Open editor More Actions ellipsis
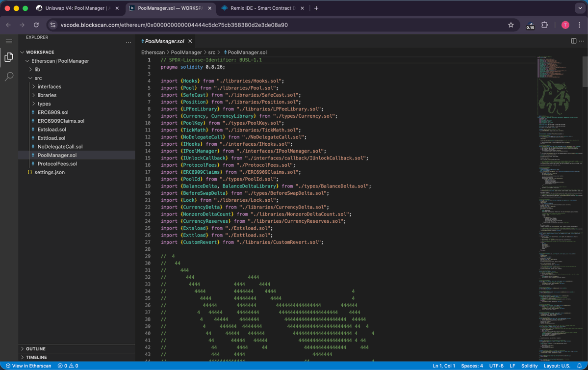This screenshot has height=370, width=588. [582, 41]
